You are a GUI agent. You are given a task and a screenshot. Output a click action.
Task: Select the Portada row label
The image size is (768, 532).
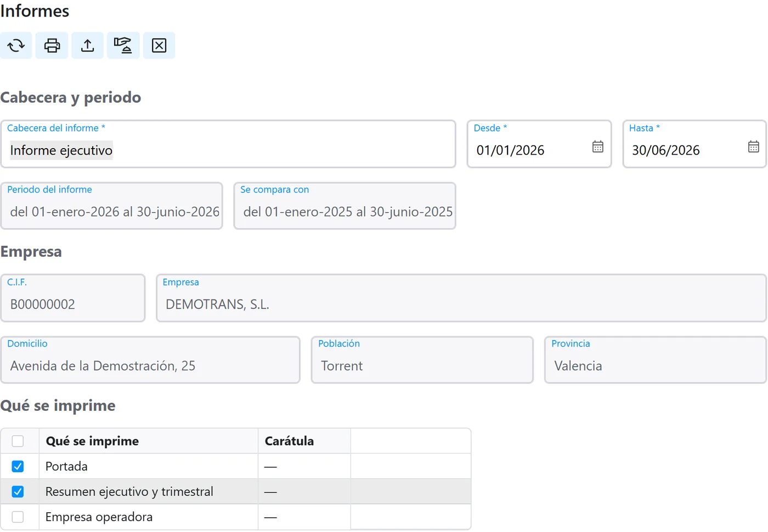(x=66, y=466)
